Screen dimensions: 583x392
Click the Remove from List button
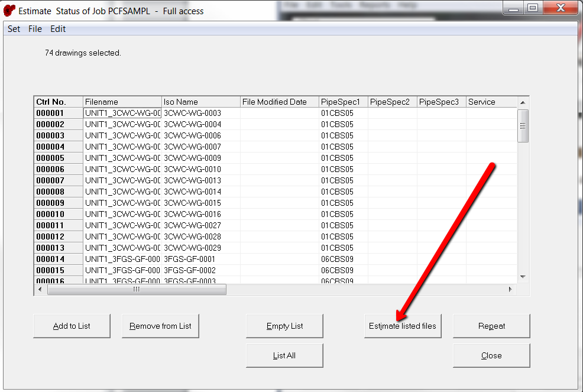(160, 326)
